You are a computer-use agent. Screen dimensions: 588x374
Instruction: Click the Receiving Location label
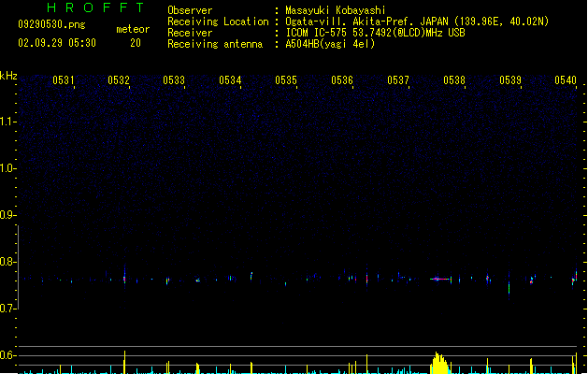(218, 22)
